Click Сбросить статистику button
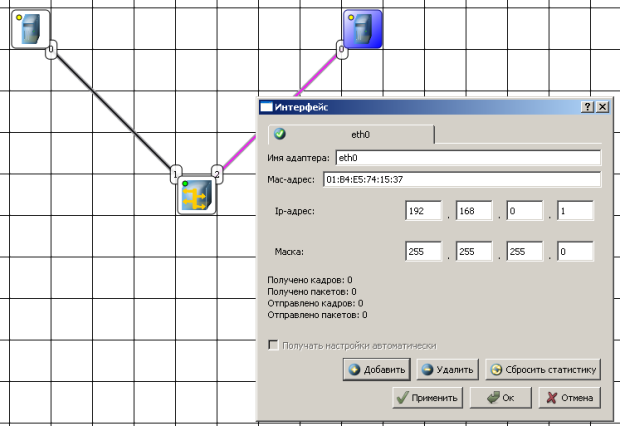This screenshot has width=620, height=426. (543, 370)
